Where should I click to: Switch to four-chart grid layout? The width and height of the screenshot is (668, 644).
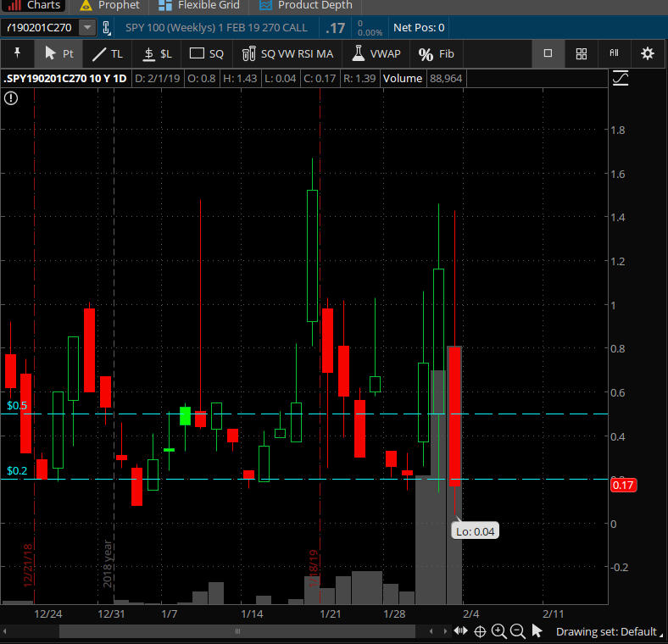pyautogui.click(x=582, y=53)
